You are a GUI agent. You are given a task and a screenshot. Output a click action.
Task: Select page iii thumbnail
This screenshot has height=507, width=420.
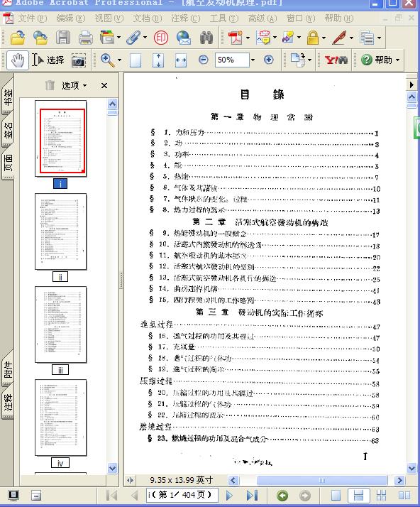[61, 325]
